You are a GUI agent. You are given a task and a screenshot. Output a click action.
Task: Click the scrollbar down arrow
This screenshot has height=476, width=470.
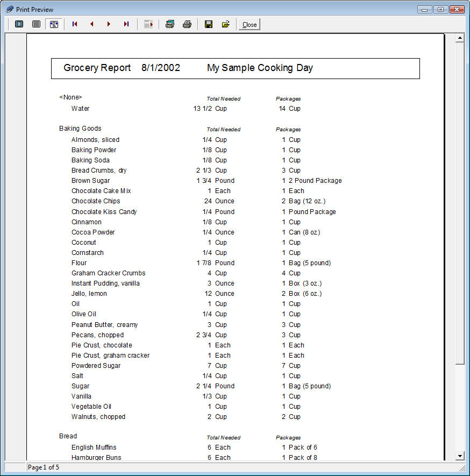[x=460, y=456]
